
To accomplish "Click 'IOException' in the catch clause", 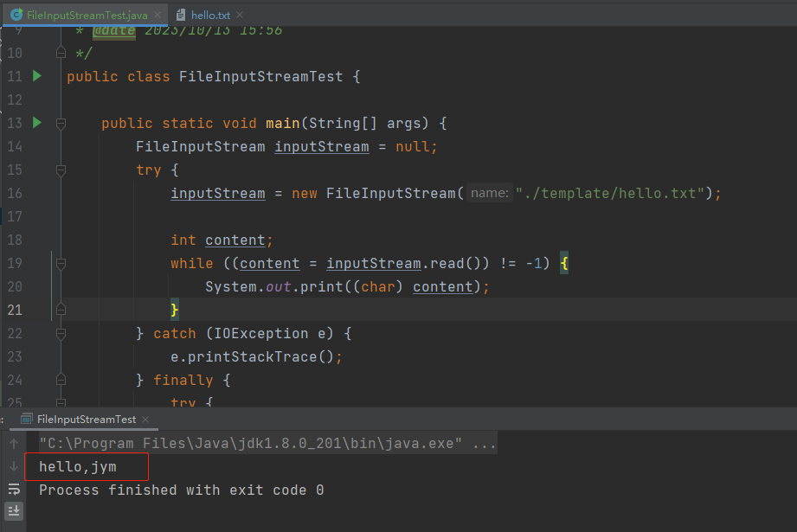I will click(x=260, y=333).
